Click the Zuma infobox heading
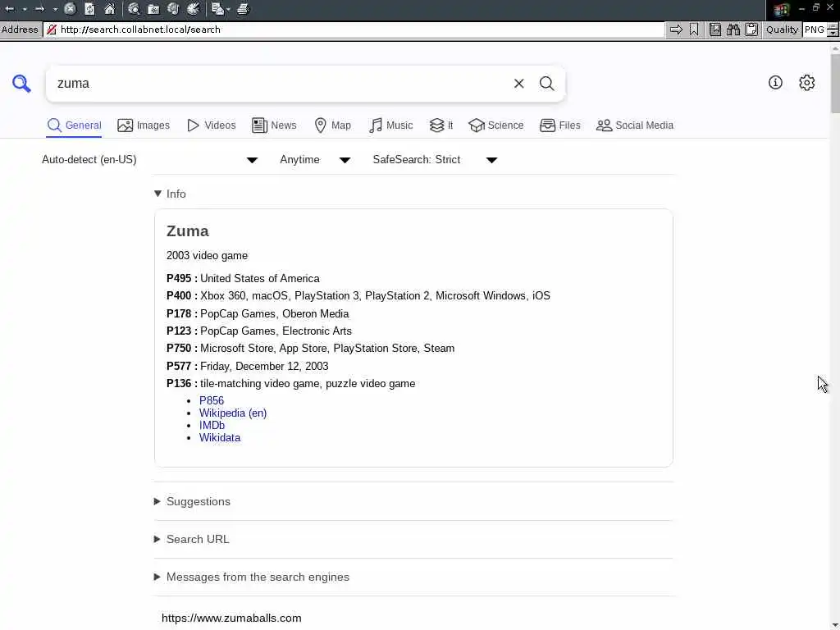This screenshot has height=630, width=840. coord(188,231)
